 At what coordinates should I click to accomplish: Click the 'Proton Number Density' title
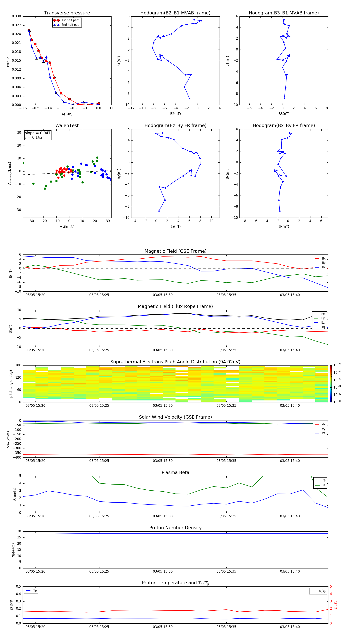click(175, 528)
